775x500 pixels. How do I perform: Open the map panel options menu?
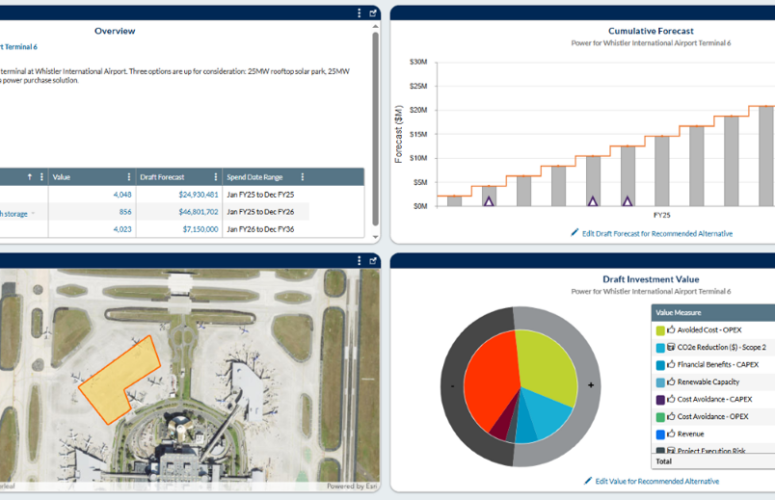pos(359,262)
